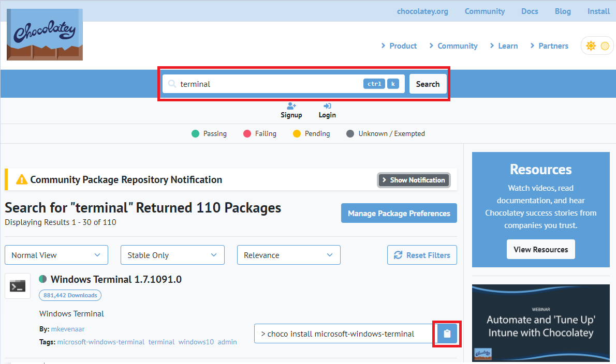This screenshot has height=364, width=616.
Task: Click the ctrl keyboard shortcut badge
Action: coord(374,84)
